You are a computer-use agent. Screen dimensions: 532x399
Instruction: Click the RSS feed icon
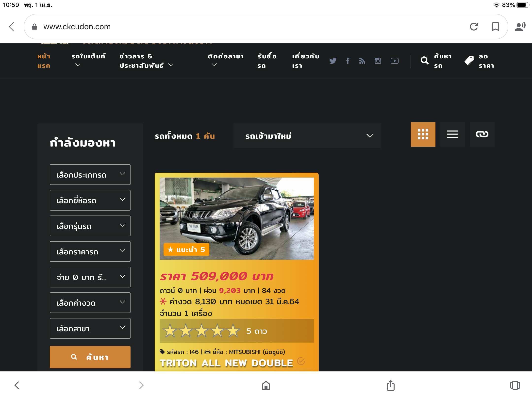(x=362, y=61)
